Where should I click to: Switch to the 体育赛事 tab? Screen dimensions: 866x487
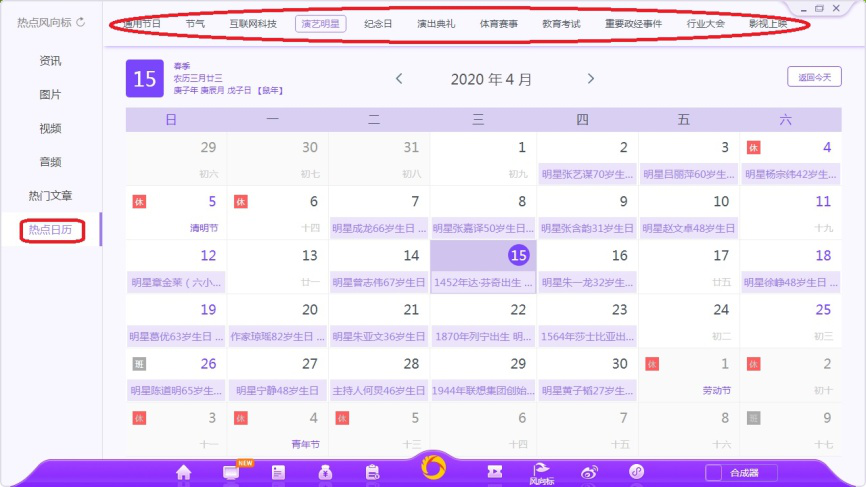click(x=498, y=24)
